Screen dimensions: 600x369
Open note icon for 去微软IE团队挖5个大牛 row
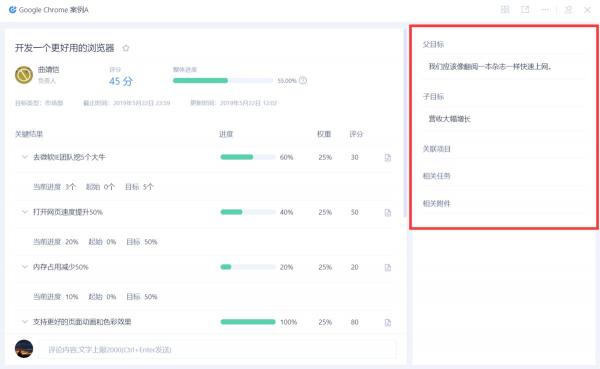point(388,157)
